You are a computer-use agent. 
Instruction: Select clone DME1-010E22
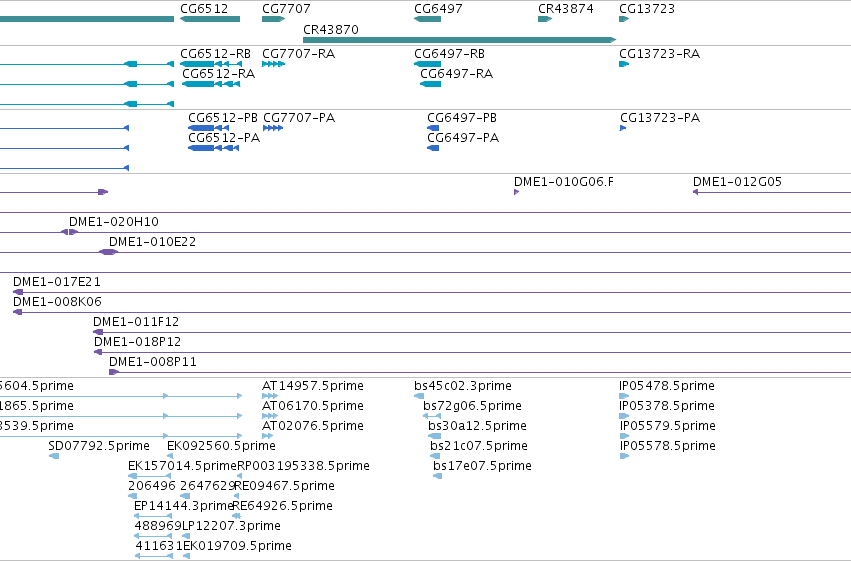click(109, 252)
